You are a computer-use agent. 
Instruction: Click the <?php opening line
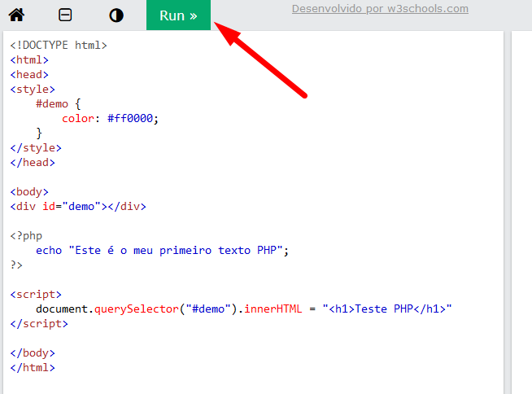(26, 236)
